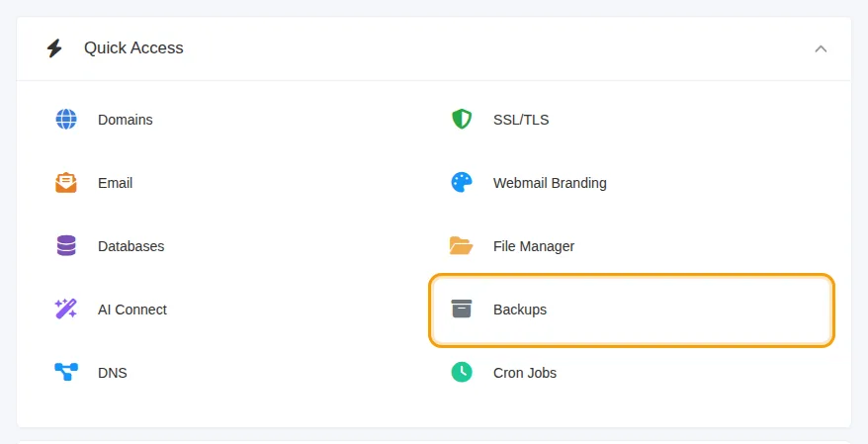Screen dimensions: 868x444
Task: Click the blue DNS network icon
Action: point(66,372)
